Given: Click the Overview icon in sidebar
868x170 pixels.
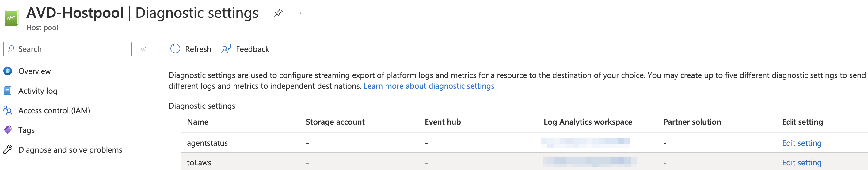Looking at the screenshot, I should click(8, 71).
